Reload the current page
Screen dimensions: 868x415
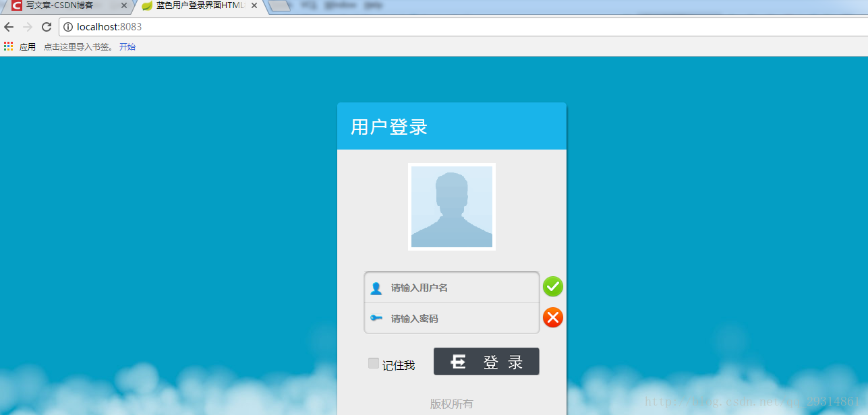(x=47, y=27)
